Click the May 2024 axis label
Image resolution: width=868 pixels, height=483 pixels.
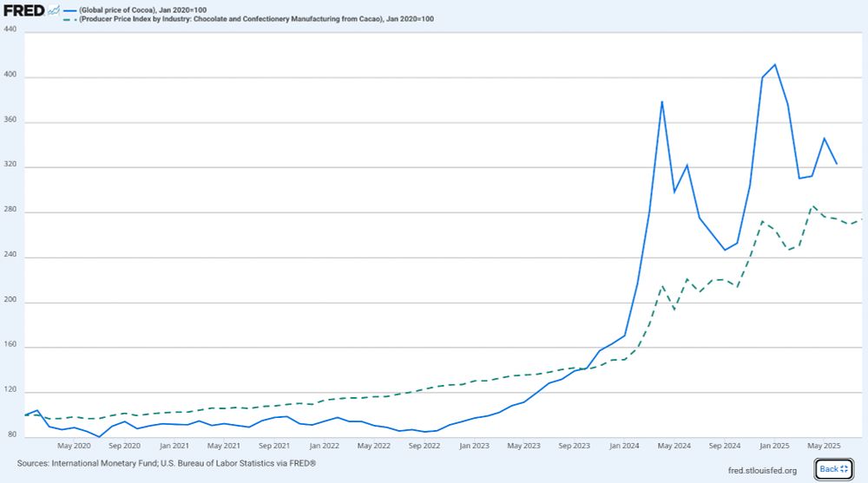(674, 446)
